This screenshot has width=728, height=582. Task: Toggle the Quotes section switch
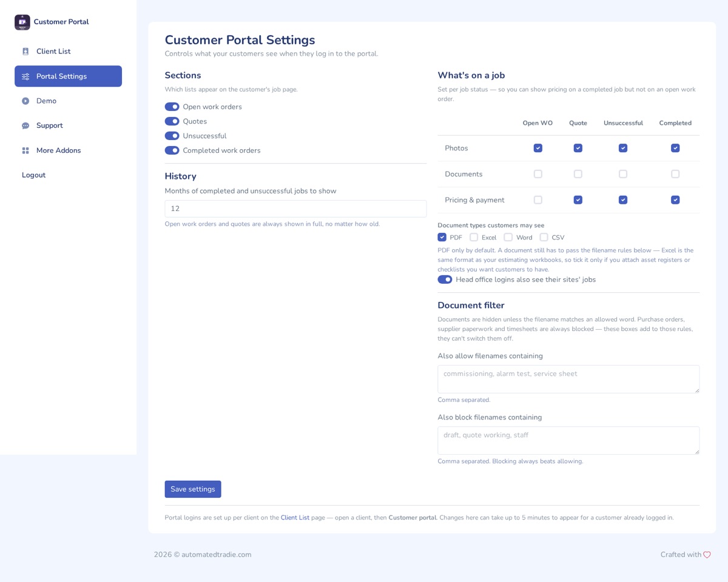[172, 121]
